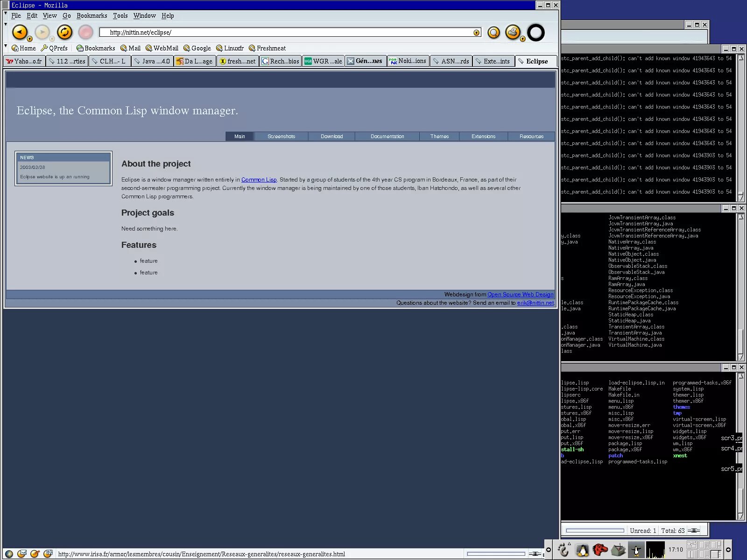The height and width of the screenshot is (560, 747).
Task: Open the fourth status bar component icon
Action: pyautogui.click(x=48, y=554)
